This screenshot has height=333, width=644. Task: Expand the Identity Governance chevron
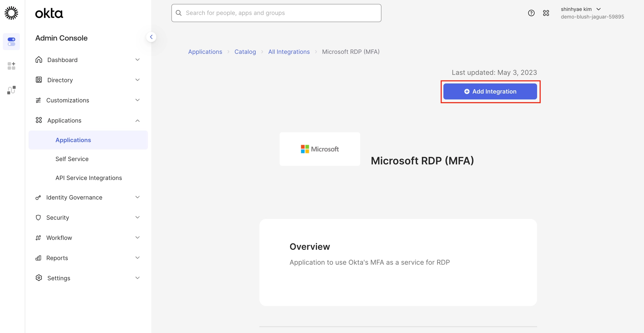click(137, 197)
